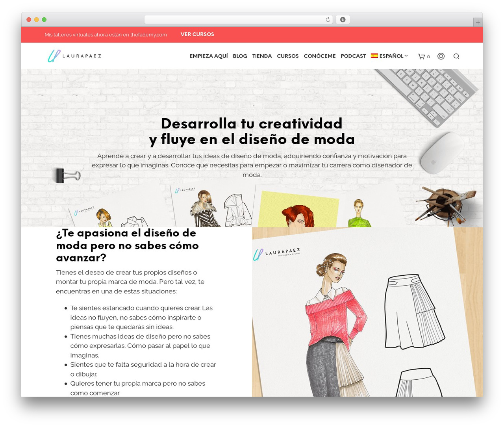Click the paragraph Tienes el deseo de crear
Image resolution: width=504 pixels, height=427 pixels.
pyautogui.click(x=130, y=282)
